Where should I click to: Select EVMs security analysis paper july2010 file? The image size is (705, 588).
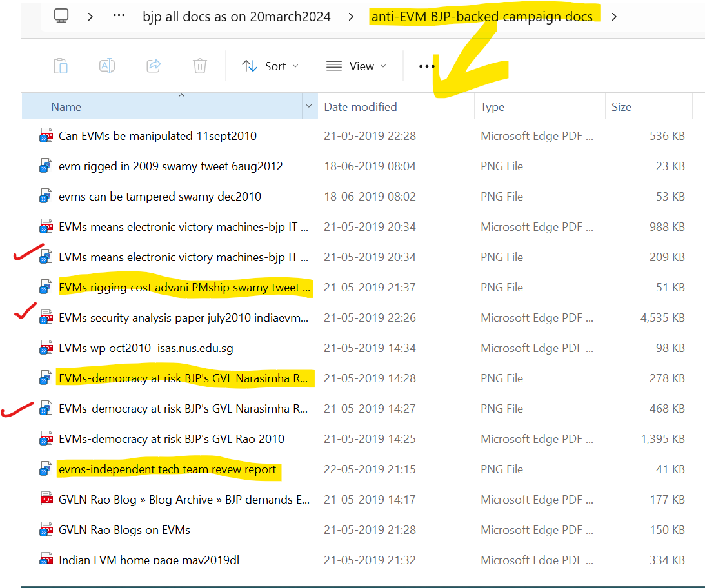point(183,317)
